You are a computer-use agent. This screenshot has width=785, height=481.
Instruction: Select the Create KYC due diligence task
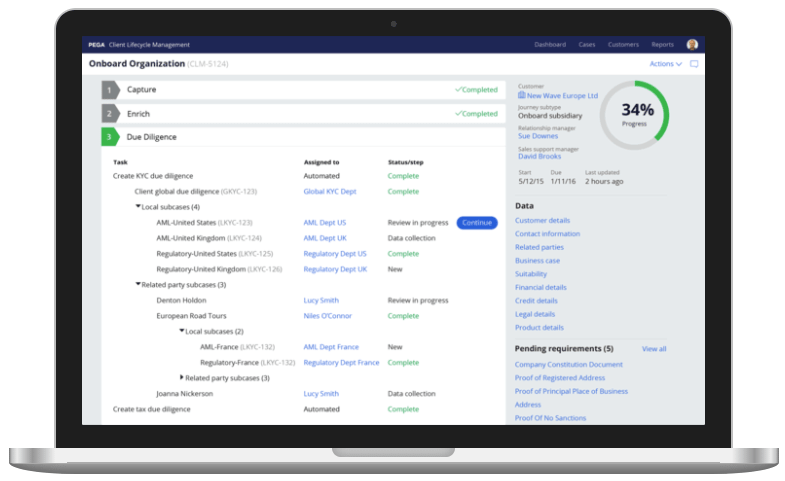click(153, 176)
